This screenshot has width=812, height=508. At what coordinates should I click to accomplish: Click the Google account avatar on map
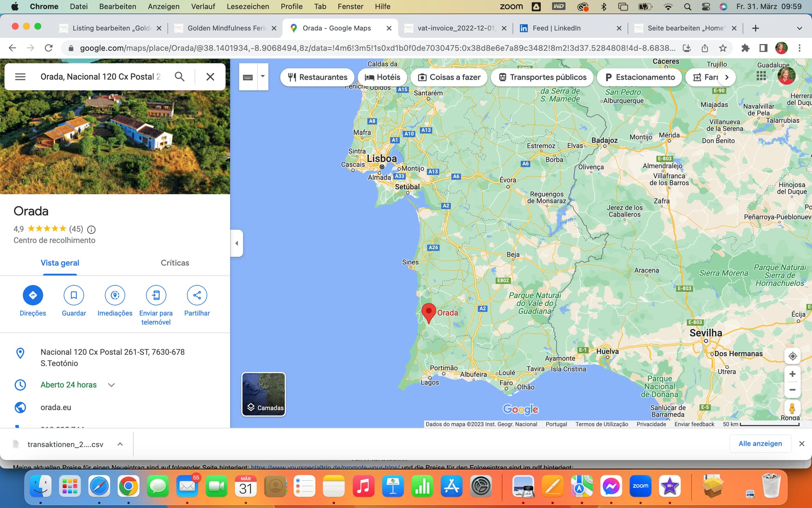point(787,76)
